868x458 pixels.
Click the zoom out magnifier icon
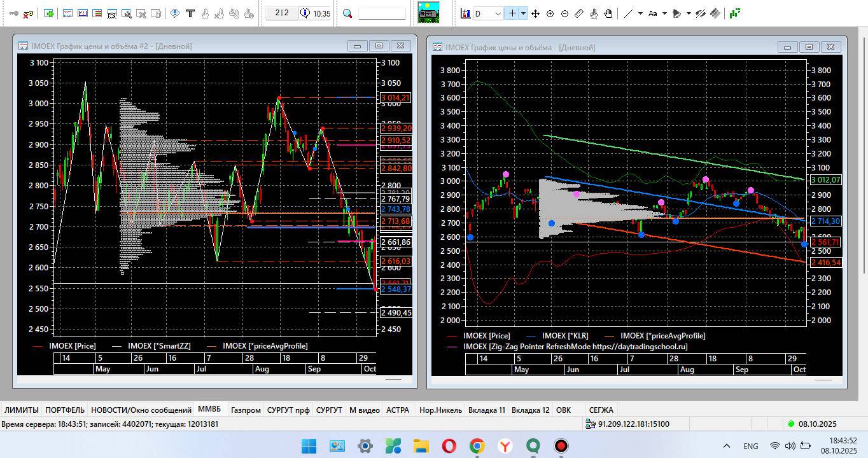point(564,13)
